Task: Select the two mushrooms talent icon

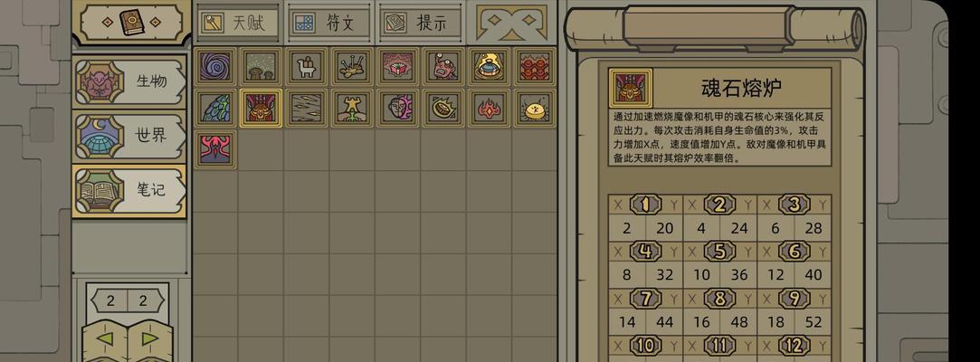Action: click(261, 66)
